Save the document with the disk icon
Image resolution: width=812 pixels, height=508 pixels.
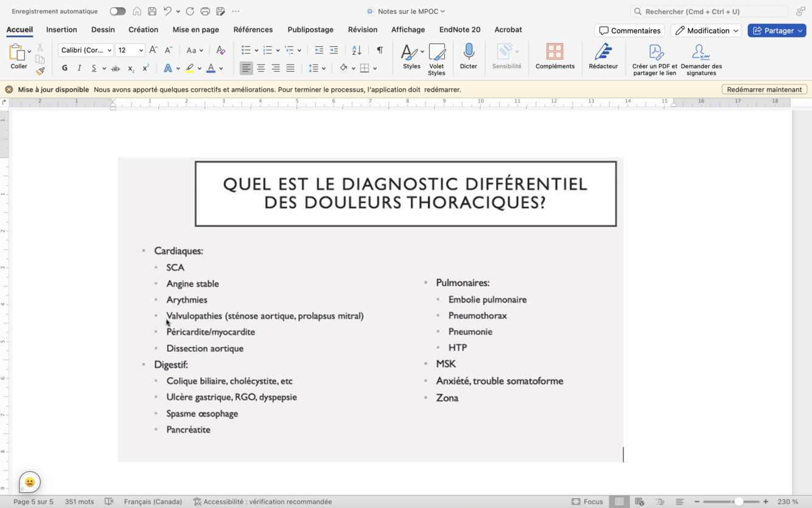(152, 11)
